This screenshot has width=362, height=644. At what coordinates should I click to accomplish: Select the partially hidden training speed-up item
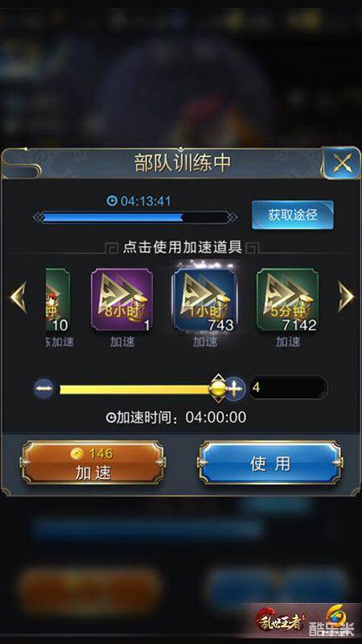[57, 299]
